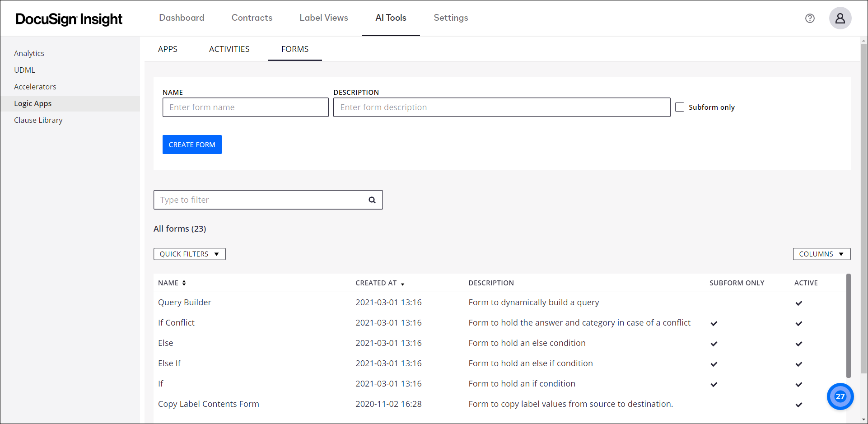Open the Copy Label Contents Form
The image size is (868, 424).
tap(209, 404)
